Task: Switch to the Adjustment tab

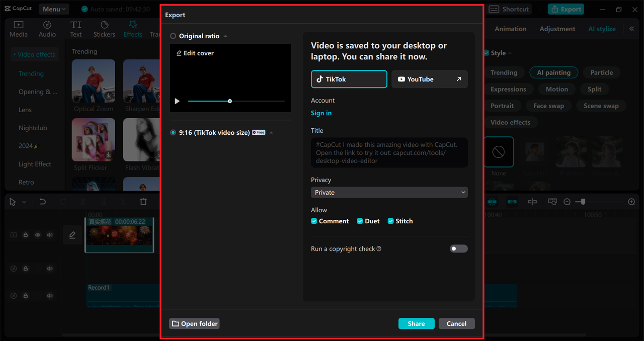Action: pyautogui.click(x=557, y=29)
